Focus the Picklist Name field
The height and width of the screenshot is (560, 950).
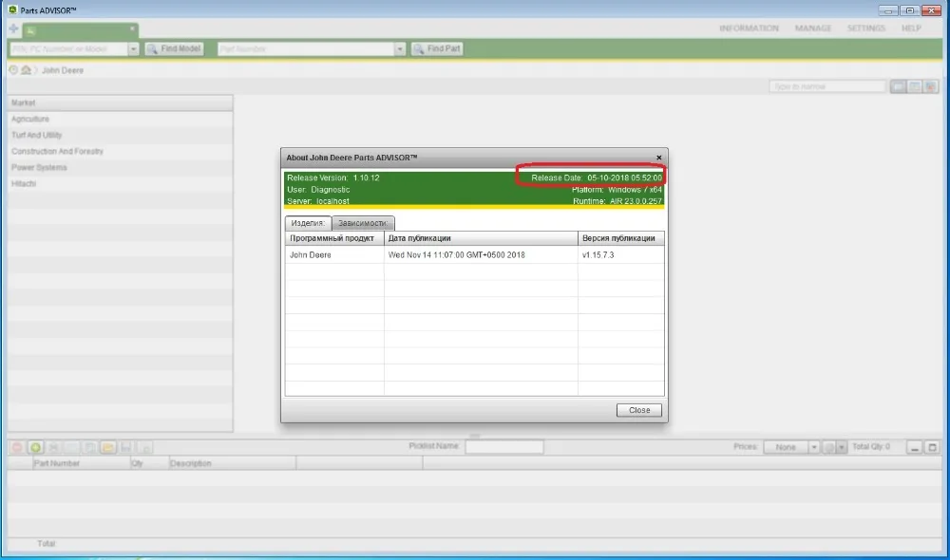[504, 447]
